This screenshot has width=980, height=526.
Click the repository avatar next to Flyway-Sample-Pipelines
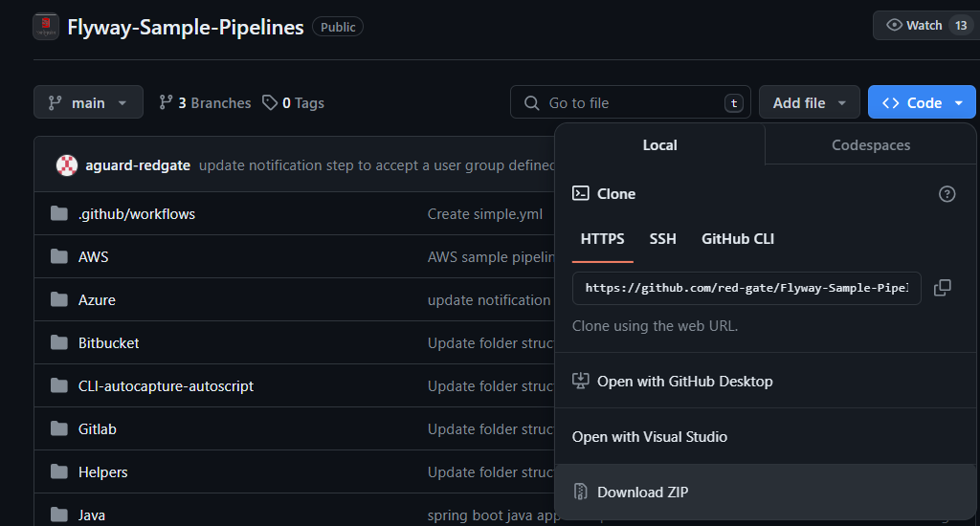(46, 26)
